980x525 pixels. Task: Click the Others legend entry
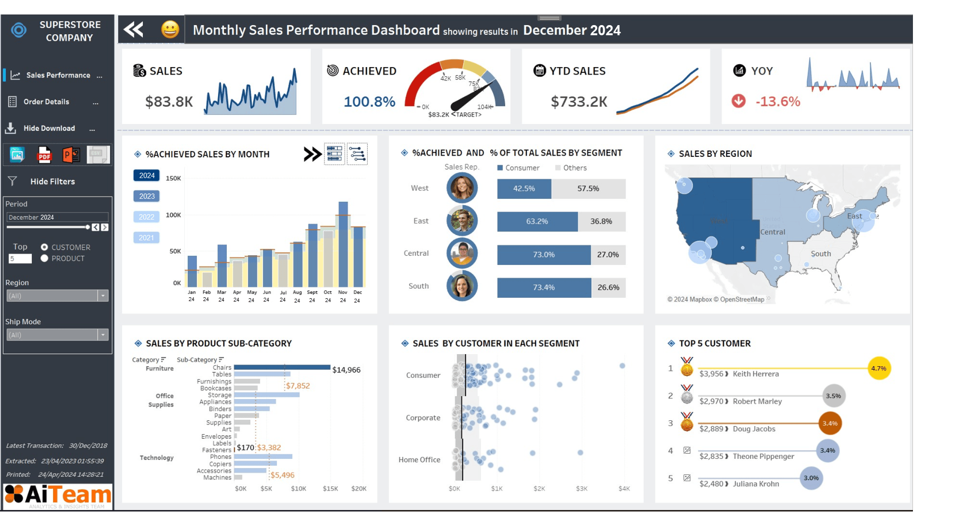click(x=571, y=168)
